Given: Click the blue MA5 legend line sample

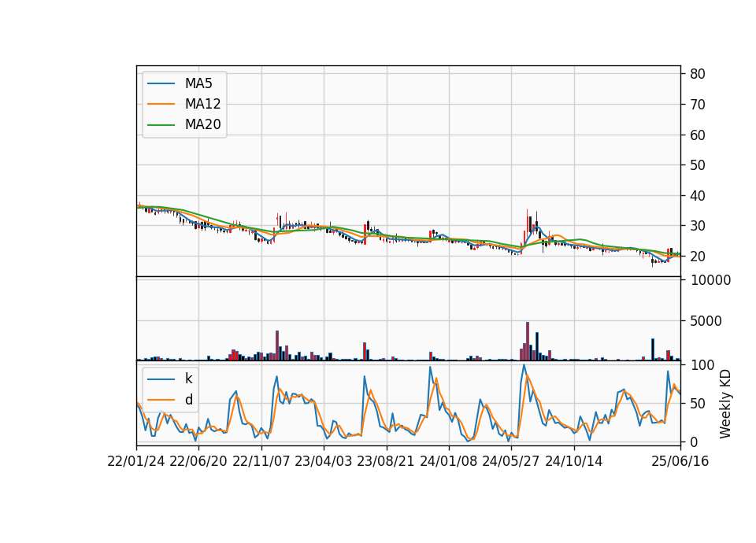Looking at the screenshot, I should pos(161,83).
